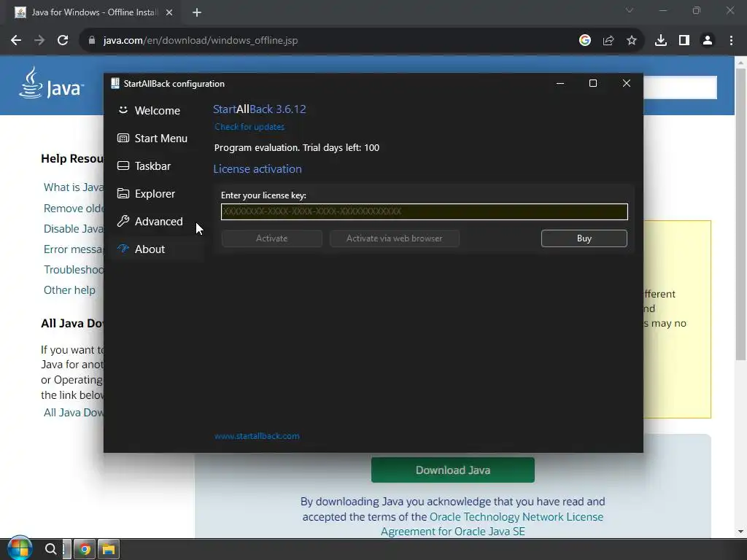This screenshot has width=747, height=560.
Task: Click the share page icon
Action: (608, 41)
